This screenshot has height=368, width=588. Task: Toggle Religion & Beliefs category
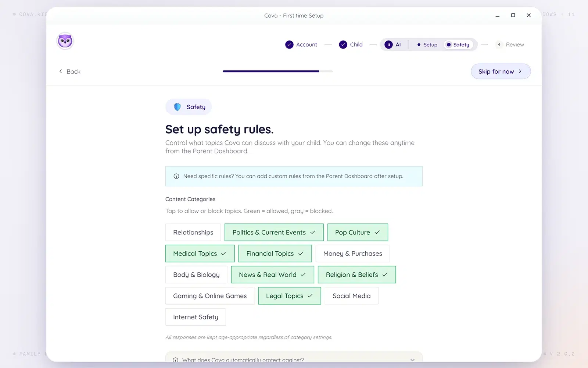[x=357, y=275]
